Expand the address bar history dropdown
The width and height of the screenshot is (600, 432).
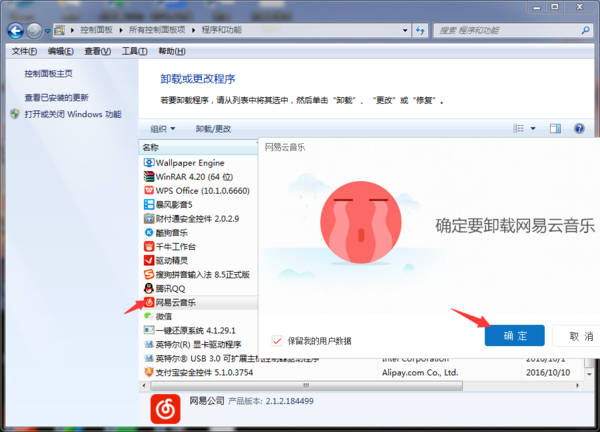pos(405,31)
